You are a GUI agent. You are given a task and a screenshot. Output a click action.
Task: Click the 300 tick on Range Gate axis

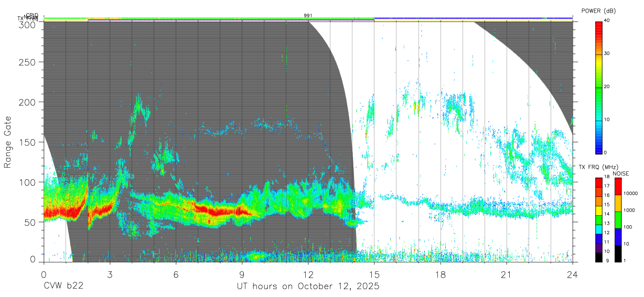[27, 24]
